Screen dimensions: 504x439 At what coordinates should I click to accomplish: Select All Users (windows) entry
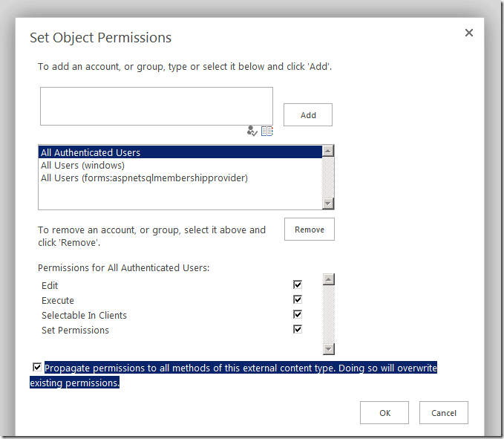click(x=82, y=166)
